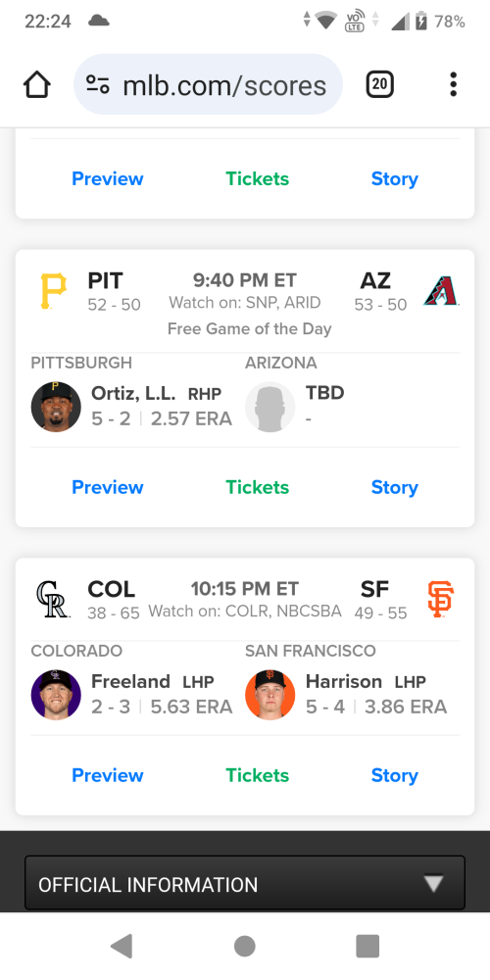490x980 pixels.
Task: Click pitcher Harrison headshot
Action: point(270,695)
